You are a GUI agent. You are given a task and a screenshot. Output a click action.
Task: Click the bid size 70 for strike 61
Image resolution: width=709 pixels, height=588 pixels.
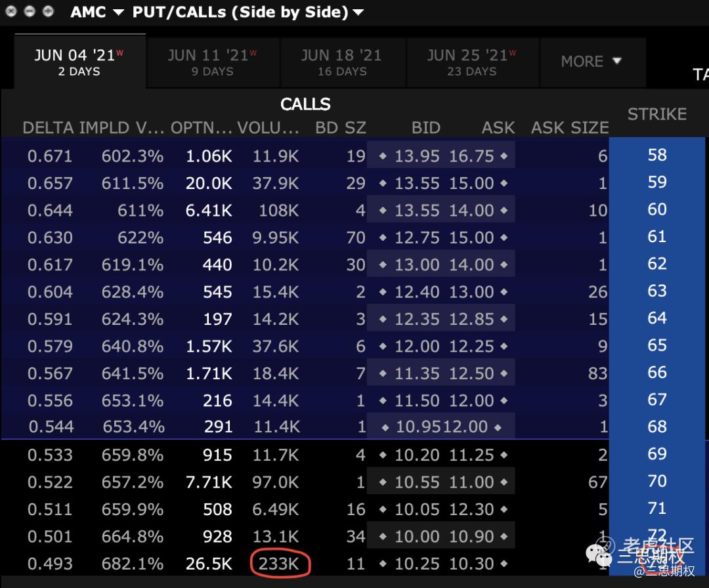point(356,238)
